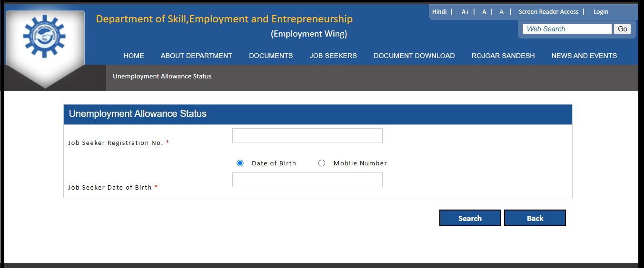Open the ROJGAR SANDESH menu

(503, 56)
